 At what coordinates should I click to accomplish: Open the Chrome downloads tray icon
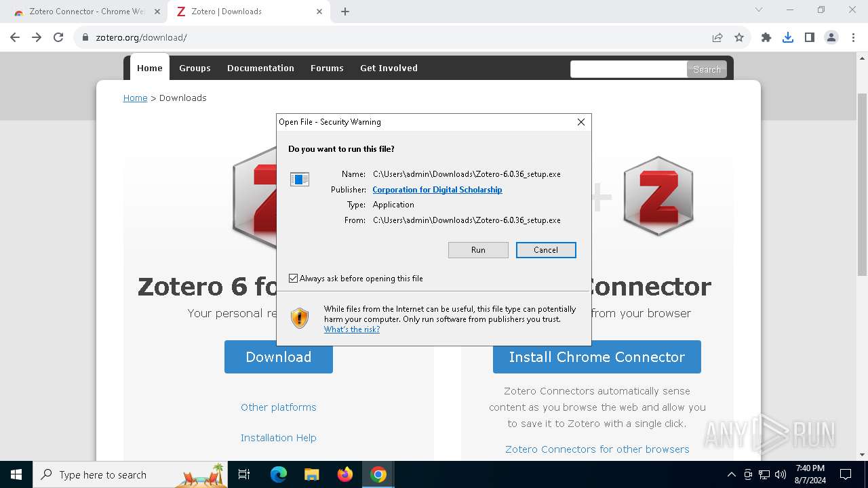(788, 37)
